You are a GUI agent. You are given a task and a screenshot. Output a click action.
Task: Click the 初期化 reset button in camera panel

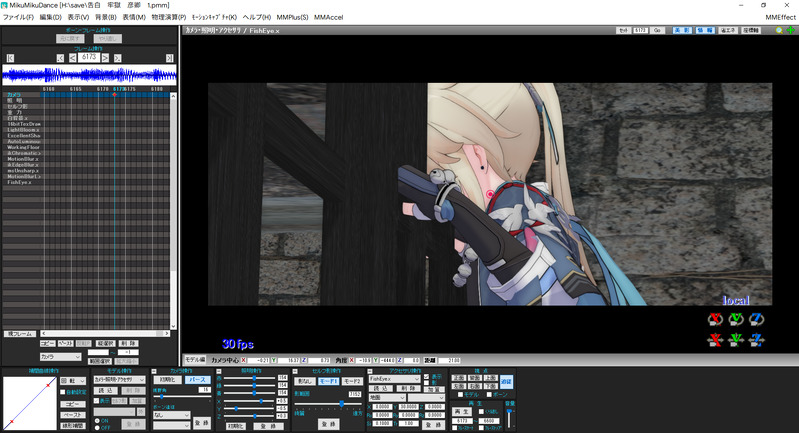pos(168,380)
